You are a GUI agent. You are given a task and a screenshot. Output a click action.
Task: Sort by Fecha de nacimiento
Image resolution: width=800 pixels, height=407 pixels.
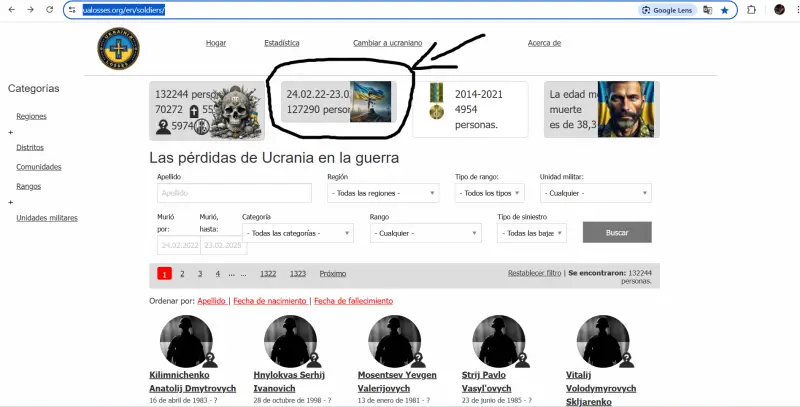pos(270,301)
